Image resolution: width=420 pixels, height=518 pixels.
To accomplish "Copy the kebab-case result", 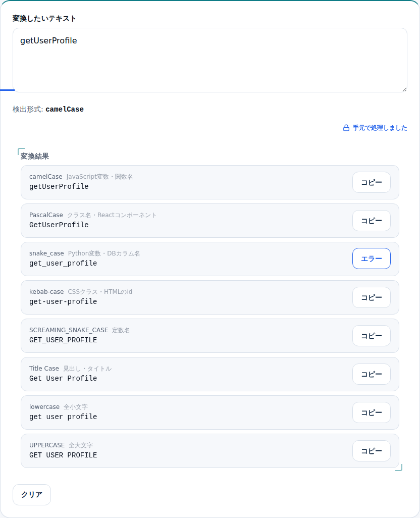I will pos(372,297).
